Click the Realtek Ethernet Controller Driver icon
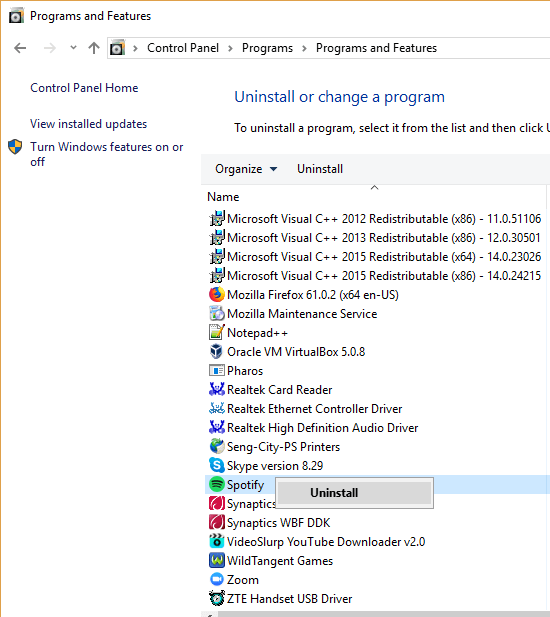The image size is (550, 617). [x=217, y=408]
